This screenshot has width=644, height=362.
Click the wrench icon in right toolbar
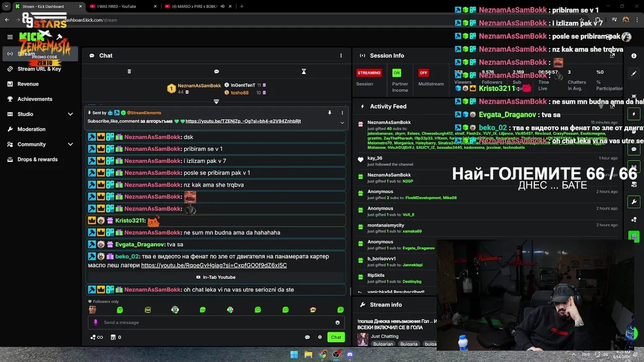(634, 202)
